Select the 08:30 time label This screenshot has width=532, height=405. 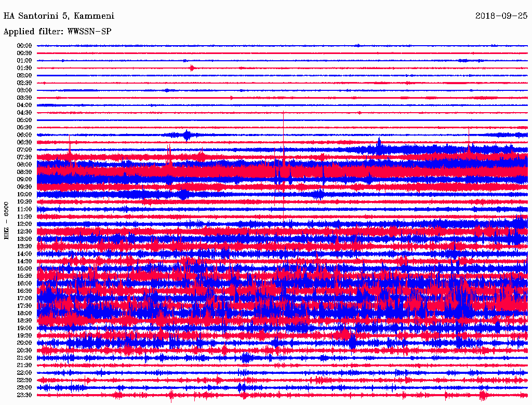[24, 172]
